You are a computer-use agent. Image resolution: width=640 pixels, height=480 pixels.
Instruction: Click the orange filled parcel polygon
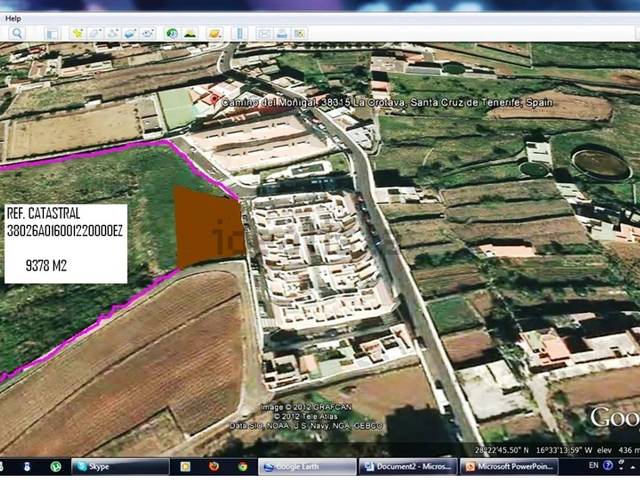tap(209, 227)
